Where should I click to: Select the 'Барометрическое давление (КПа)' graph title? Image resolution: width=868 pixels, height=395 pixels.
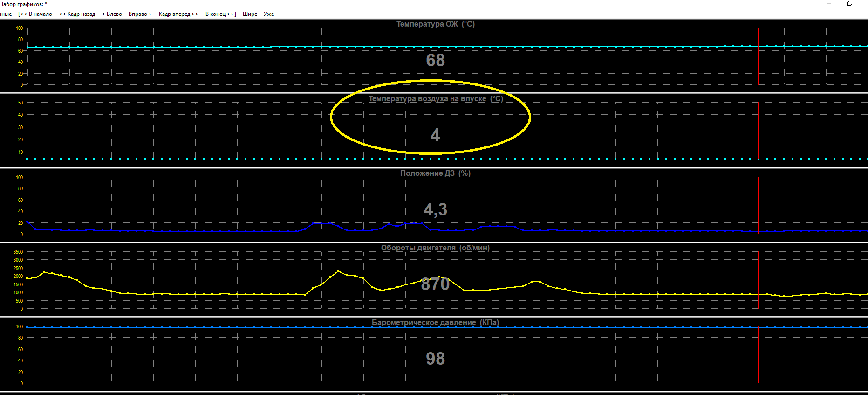tap(435, 322)
